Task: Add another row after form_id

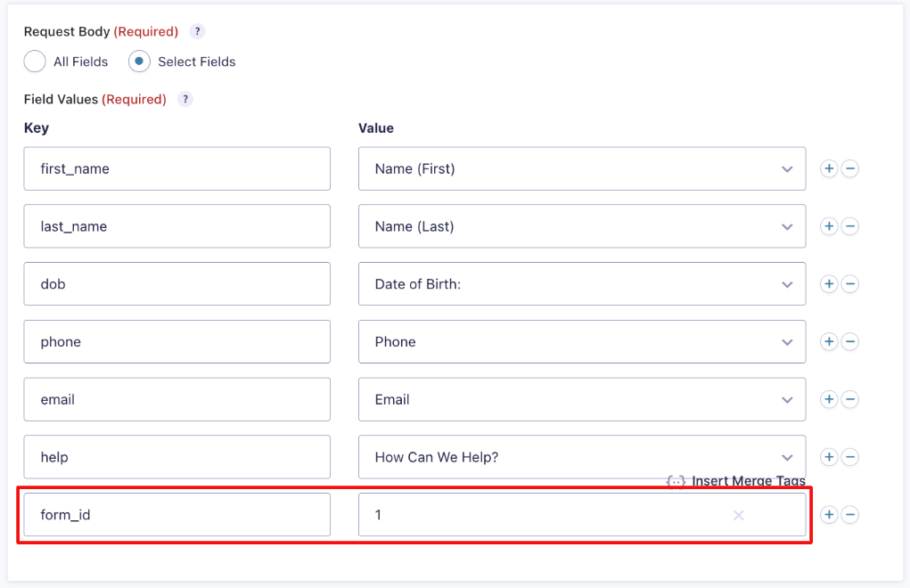Action: click(828, 514)
